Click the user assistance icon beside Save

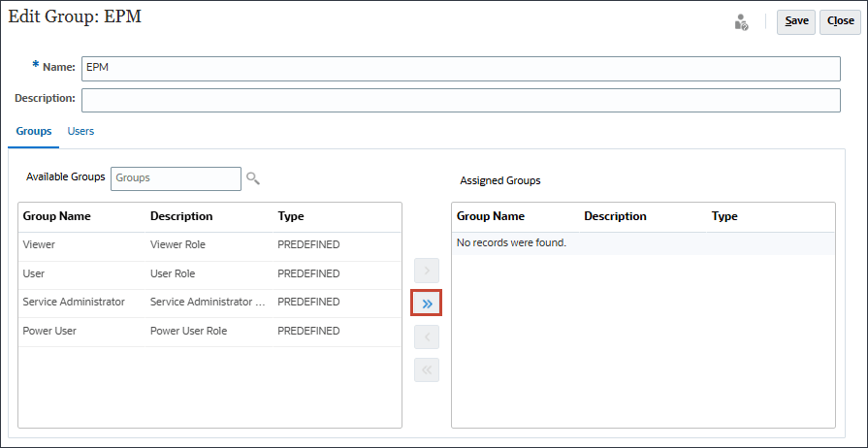[x=741, y=21]
